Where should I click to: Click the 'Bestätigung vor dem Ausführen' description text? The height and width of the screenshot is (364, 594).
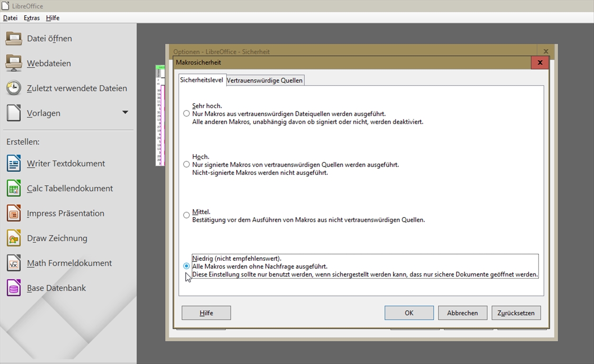[x=309, y=220]
